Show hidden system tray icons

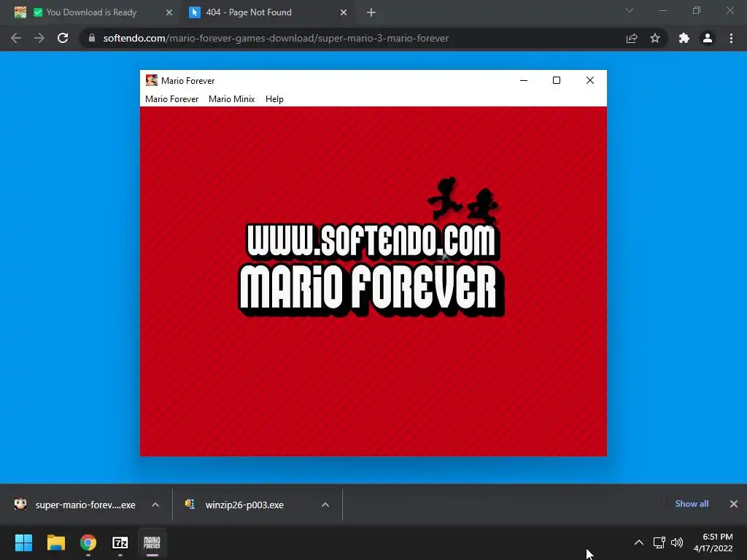(x=639, y=542)
